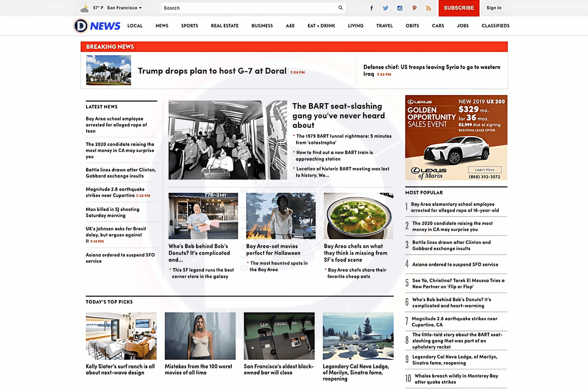Open the OBITS menu item
The image size is (588, 392).
point(412,26)
